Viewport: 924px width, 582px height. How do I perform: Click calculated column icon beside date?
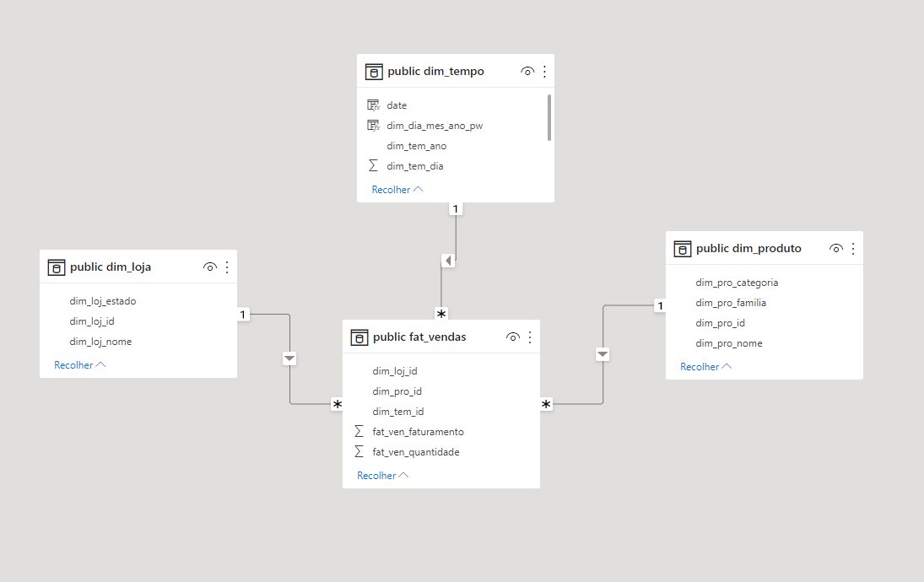pyautogui.click(x=374, y=105)
